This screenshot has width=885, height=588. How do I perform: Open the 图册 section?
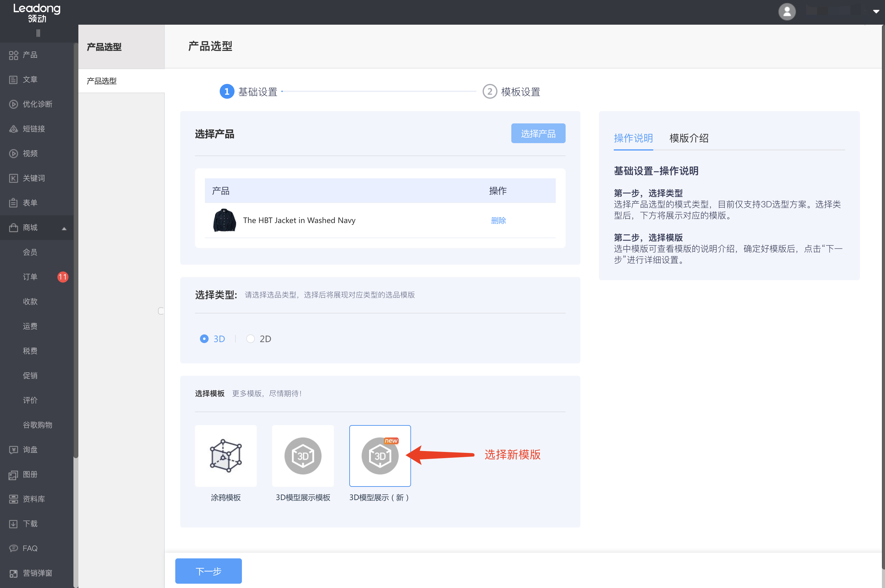click(30, 474)
